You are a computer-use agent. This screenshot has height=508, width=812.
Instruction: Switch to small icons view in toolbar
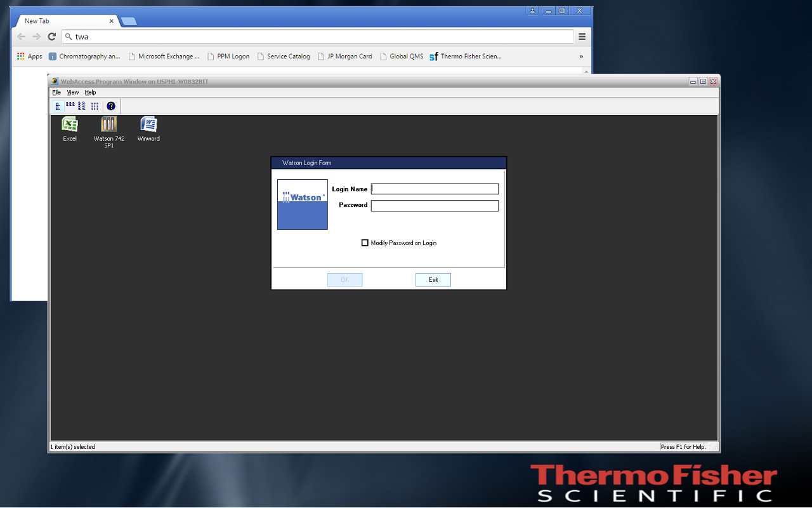pyautogui.click(x=81, y=106)
